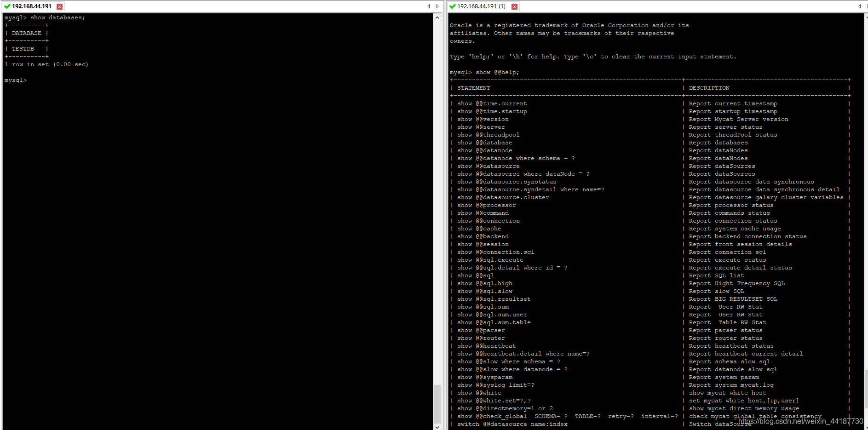Click left terminal scrollbar down arrow
This screenshot has height=430, width=868.
(x=437, y=427)
